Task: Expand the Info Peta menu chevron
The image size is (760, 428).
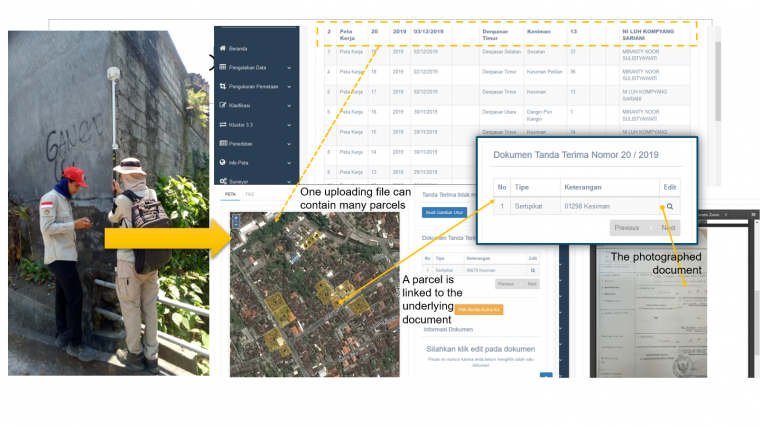Action: (x=289, y=163)
